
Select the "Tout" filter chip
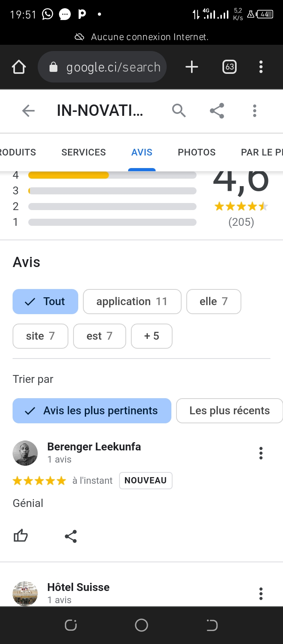46,302
